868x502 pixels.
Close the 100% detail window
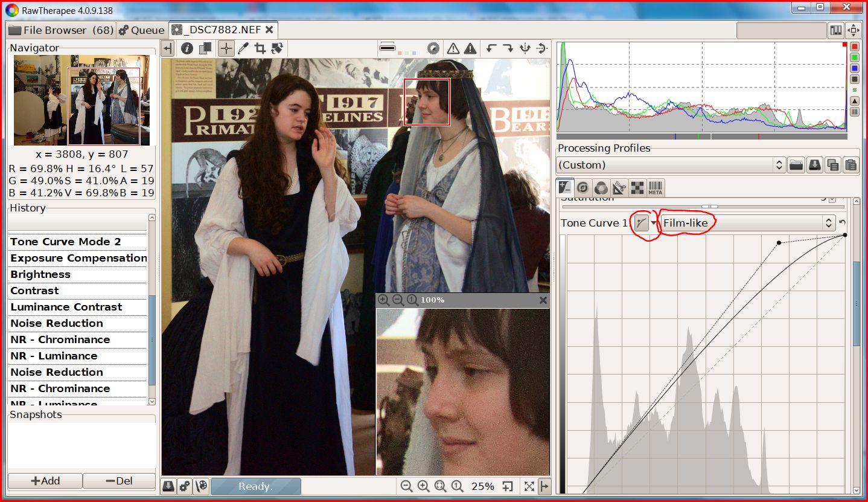[x=543, y=300]
